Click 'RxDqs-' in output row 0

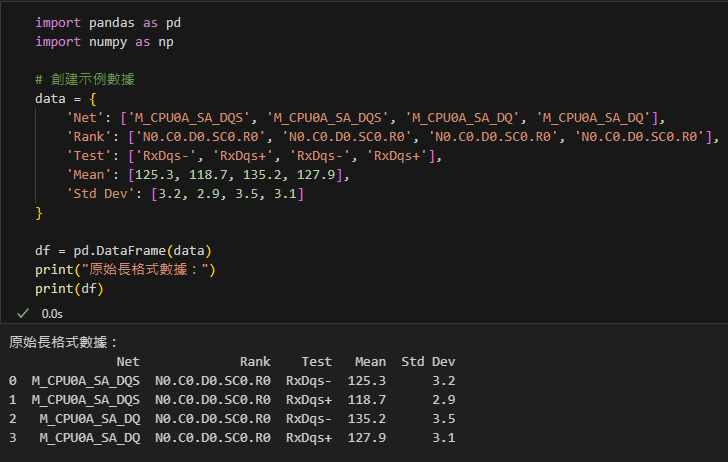[x=309, y=381]
